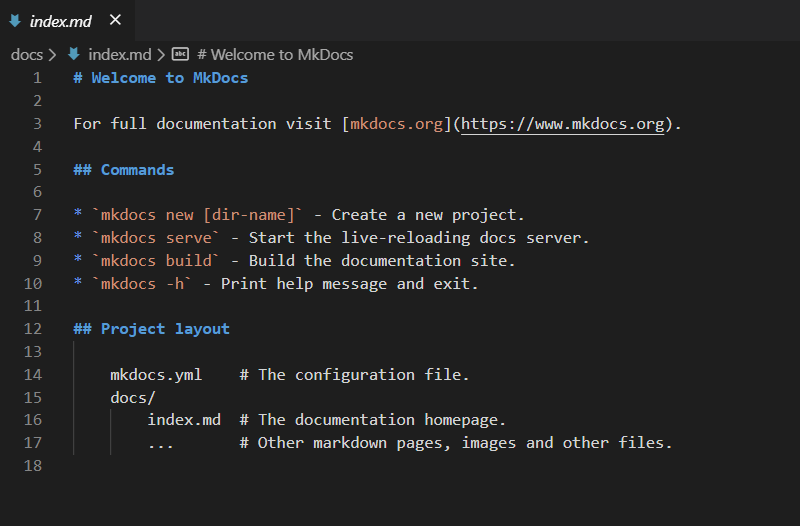Click the [mkdocs.org] link text
The width and height of the screenshot is (800, 526).
click(396, 124)
